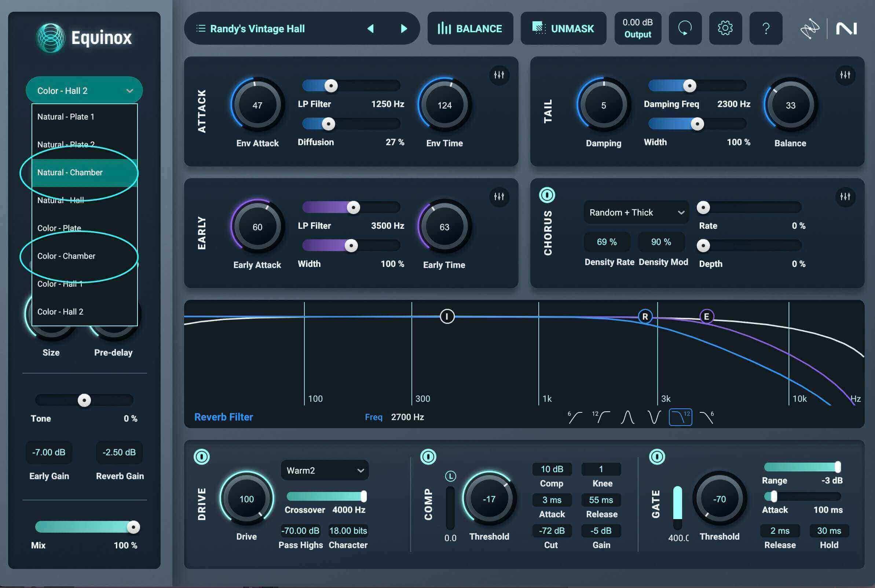Open the preset list menu icon
The image size is (875, 588).
(201, 29)
